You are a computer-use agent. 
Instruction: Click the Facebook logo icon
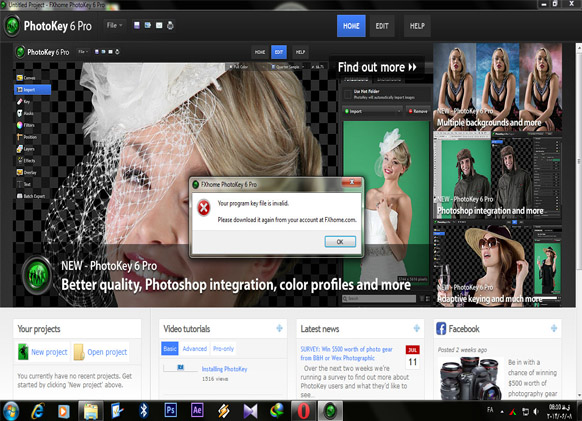(x=441, y=329)
